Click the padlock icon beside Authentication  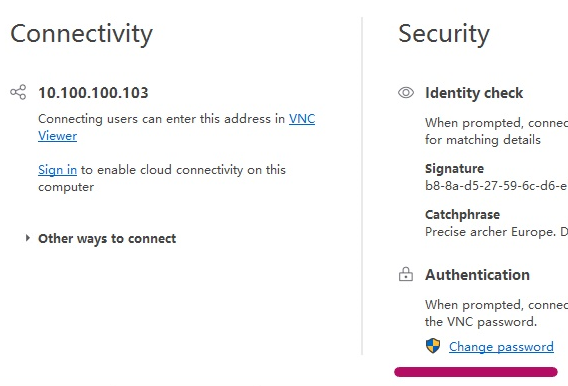tap(406, 274)
